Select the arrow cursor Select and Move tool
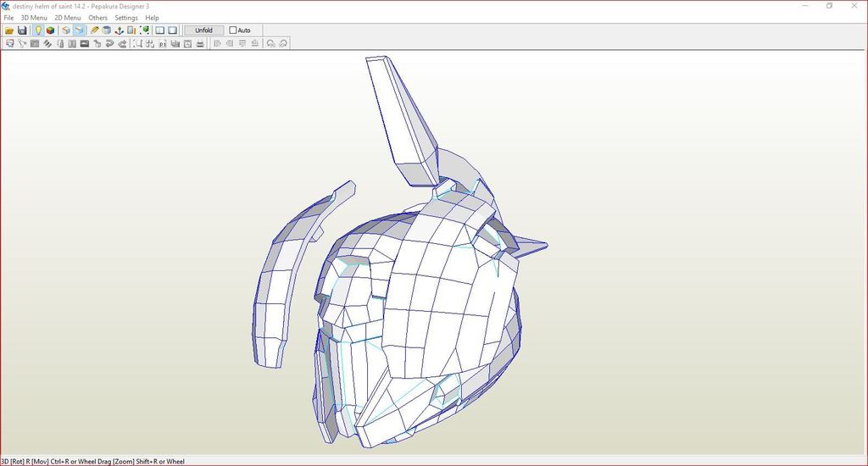868x466 pixels. point(9,44)
